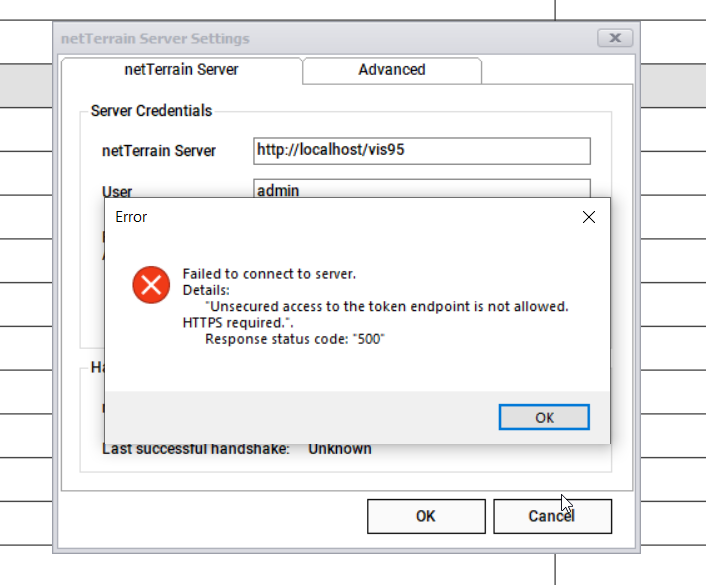Select the netTerrain Server tab
Viewport: 706px width, 585px height.
(x=181, y=70)
